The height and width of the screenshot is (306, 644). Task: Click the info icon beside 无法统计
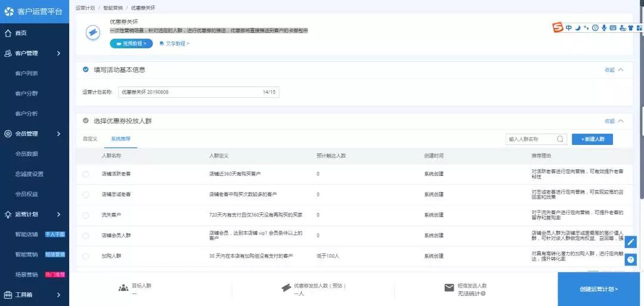484,293
